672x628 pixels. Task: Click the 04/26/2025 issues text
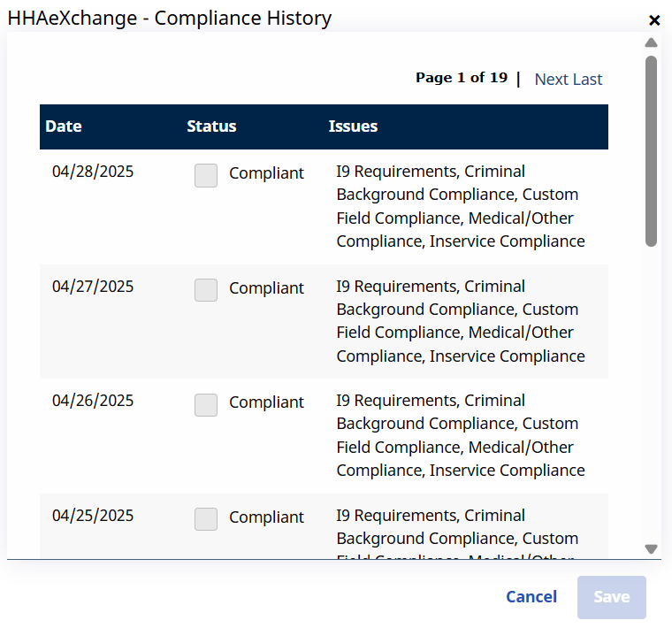460,435
